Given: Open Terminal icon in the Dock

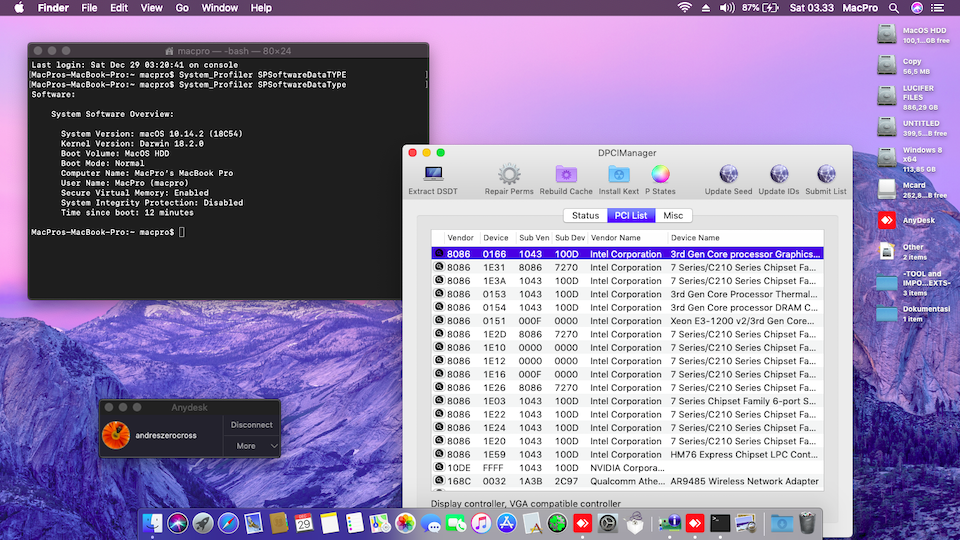Looking at the screenshot, I should point(720,523).
